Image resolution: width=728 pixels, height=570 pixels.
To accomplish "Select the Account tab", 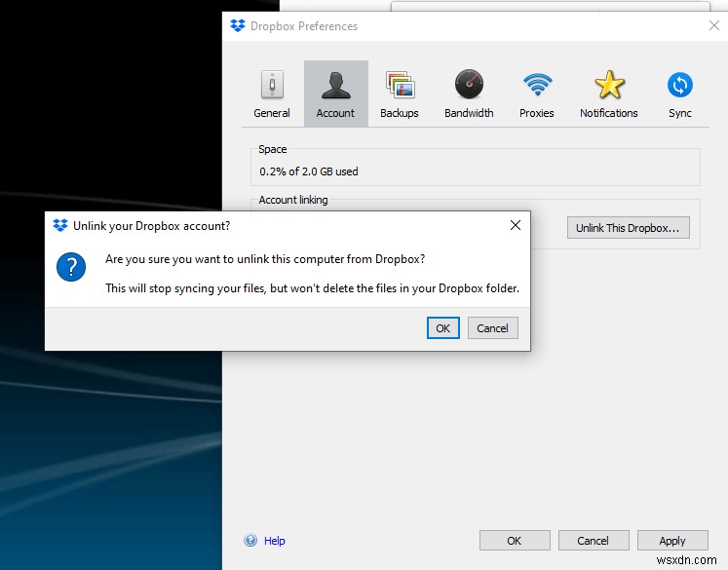I will click(x=335, y=94).
